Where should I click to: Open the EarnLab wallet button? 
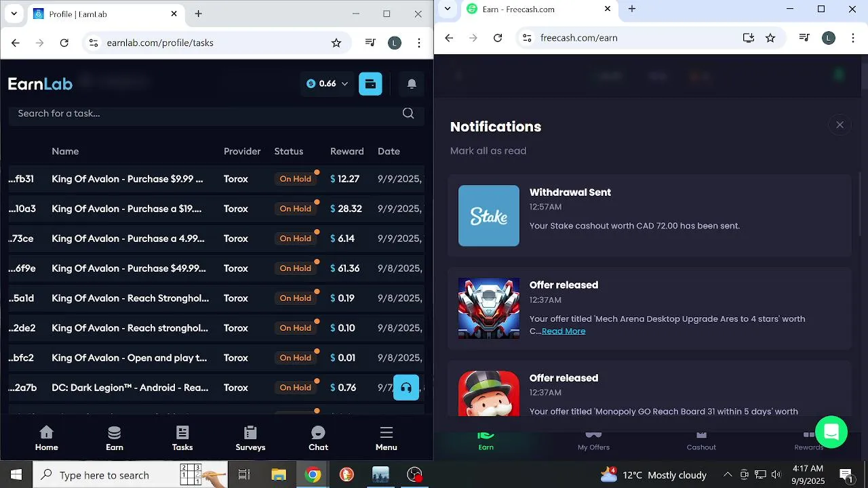coord(370,84)
